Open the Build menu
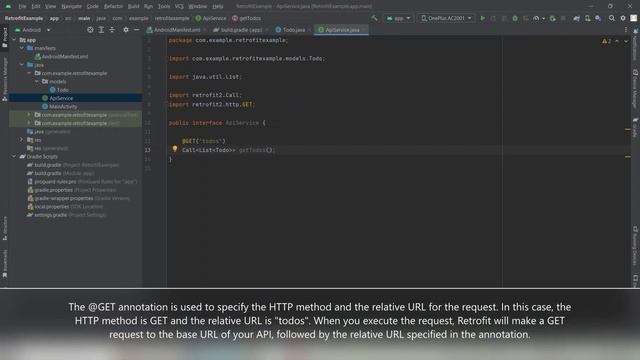Image resolution: width=640 pixels, height=360 pixels. (x=133, y=7)
